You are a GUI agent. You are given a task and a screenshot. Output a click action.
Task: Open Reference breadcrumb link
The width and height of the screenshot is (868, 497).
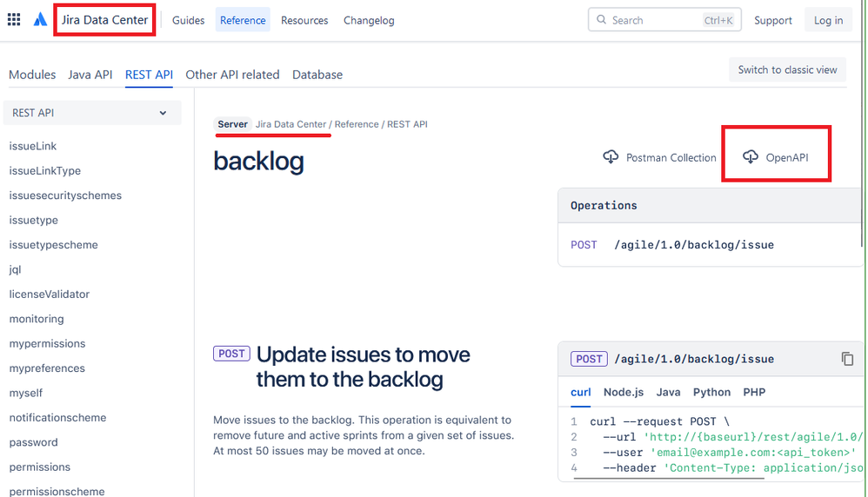click(357, 124)
